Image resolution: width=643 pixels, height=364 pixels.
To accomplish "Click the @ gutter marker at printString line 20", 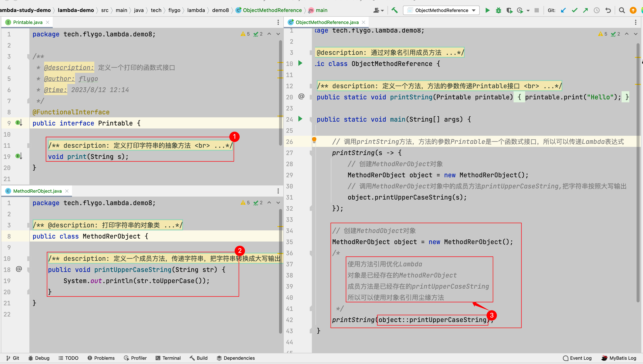I will pyautogui.click(x=301, y=96).
